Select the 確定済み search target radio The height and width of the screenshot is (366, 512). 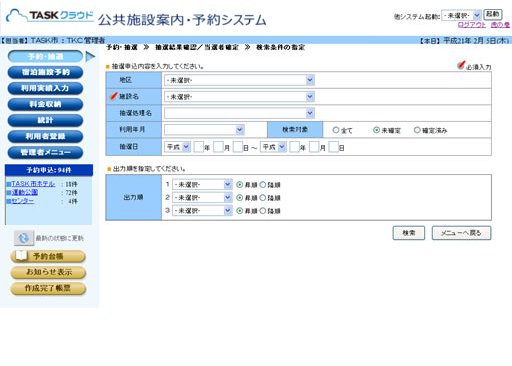point(417,130)
